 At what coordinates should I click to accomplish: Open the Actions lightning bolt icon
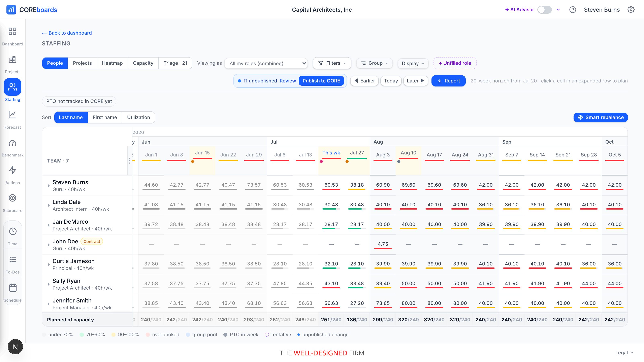point(12,170)
